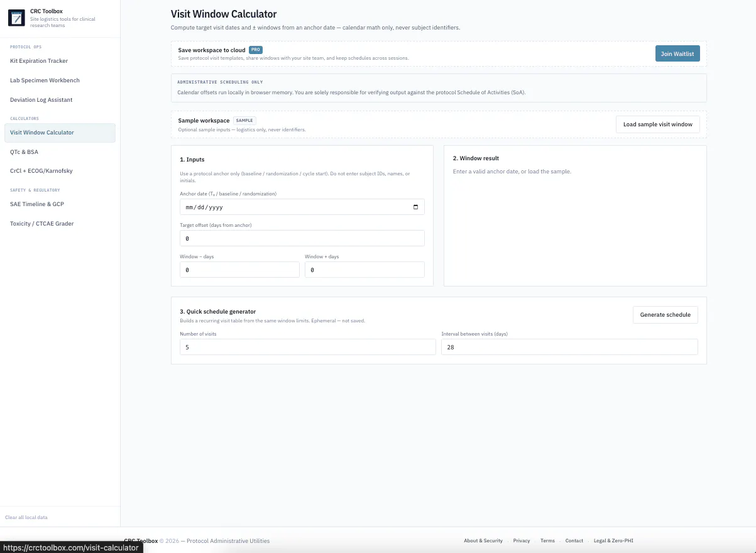Focus the Window minus days field
This screenshot has width=756, height=553.
pyautogui.click(x=239, y=270)
